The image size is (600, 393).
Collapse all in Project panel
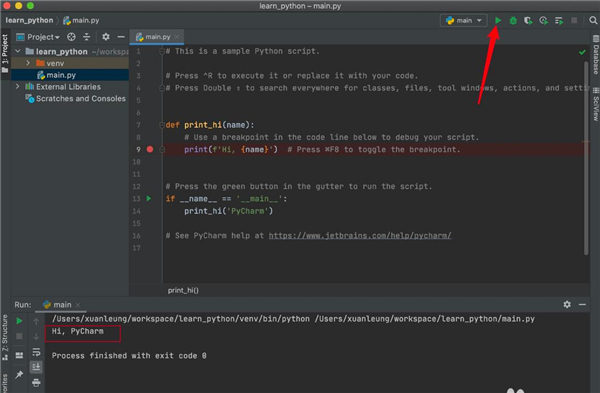pyautogui.click(x=87, y=37)
